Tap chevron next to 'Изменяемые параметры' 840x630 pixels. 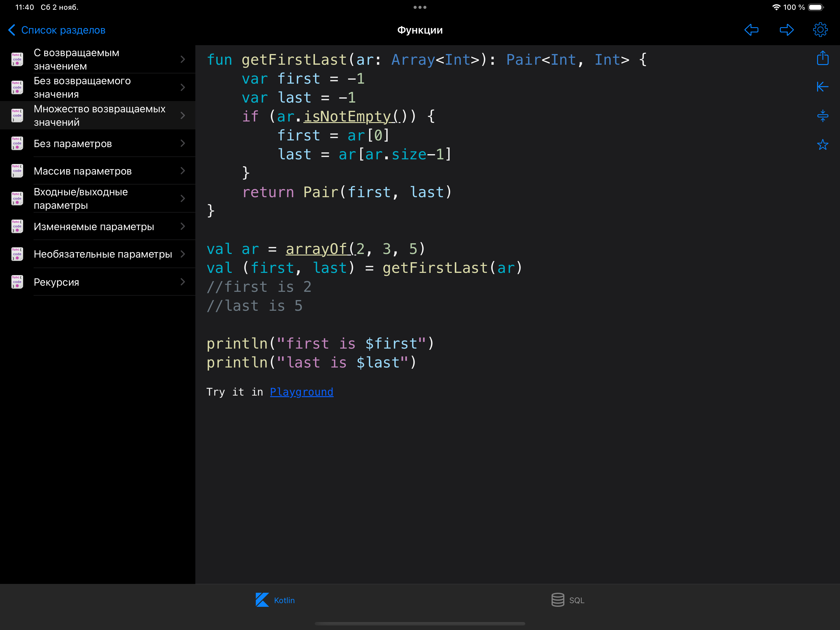[183, 226]
